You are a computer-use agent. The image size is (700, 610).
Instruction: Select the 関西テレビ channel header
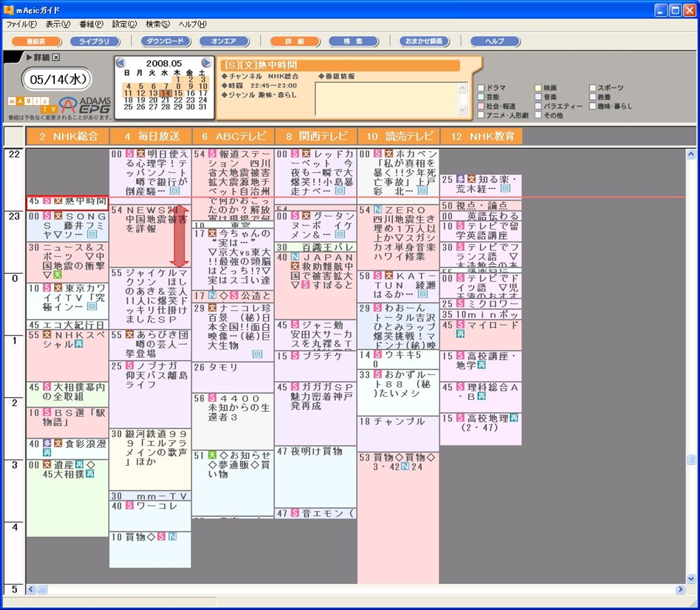316,136
